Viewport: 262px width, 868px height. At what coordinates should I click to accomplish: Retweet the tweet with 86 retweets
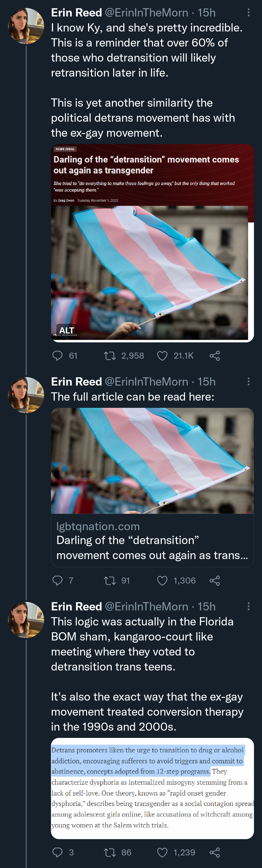pyautogui.click(x=110, y=852)
